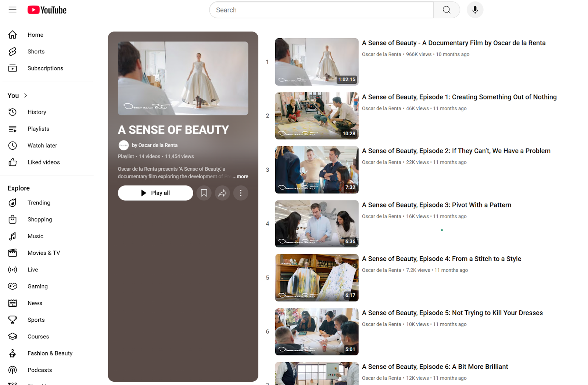This screenshot has height=385, width=588.
Task: Select the Shorts menu label
Action: click(36, 51)
